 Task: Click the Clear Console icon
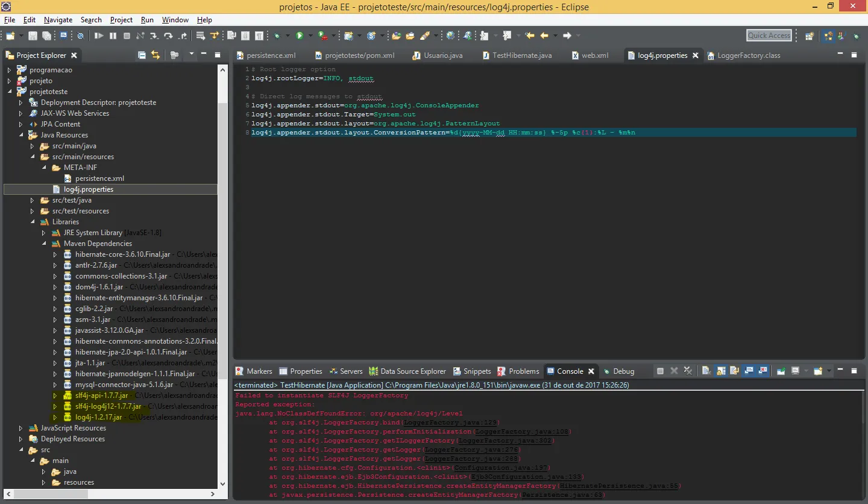coord(705,371)
